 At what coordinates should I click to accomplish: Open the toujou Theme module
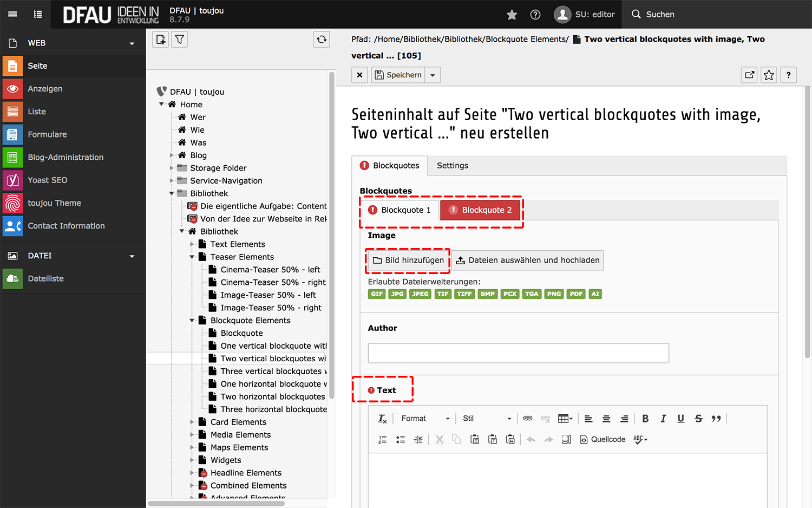coord(73,203)
